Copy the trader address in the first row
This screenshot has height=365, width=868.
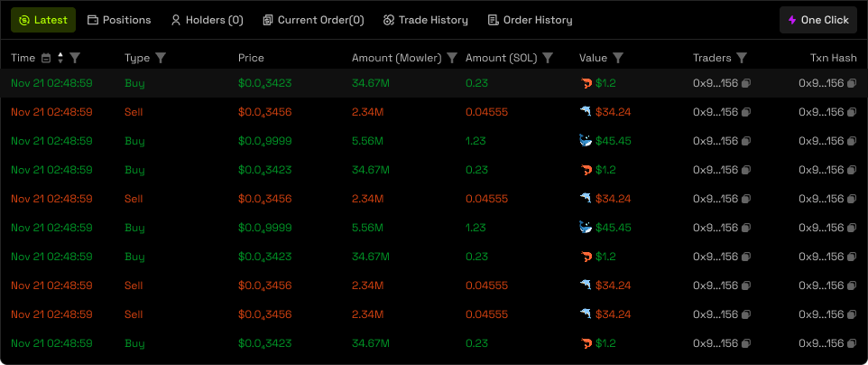coord(746,83)
